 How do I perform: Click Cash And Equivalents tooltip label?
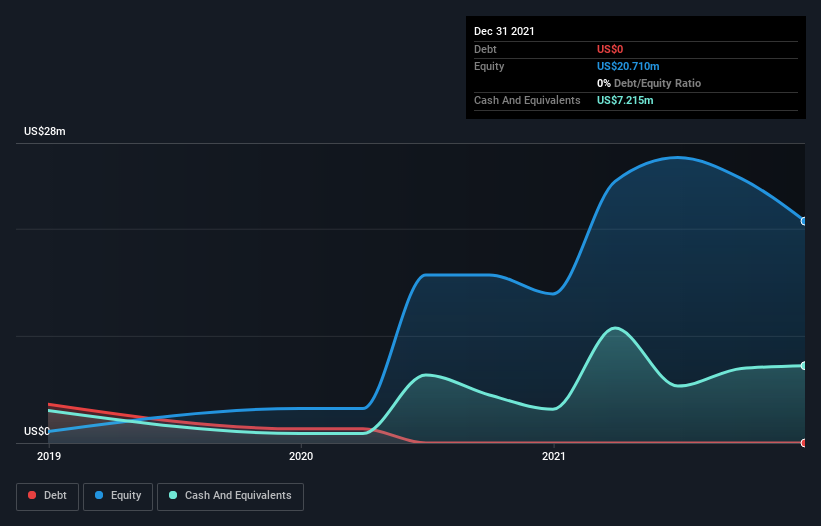(x=527, y=100)
